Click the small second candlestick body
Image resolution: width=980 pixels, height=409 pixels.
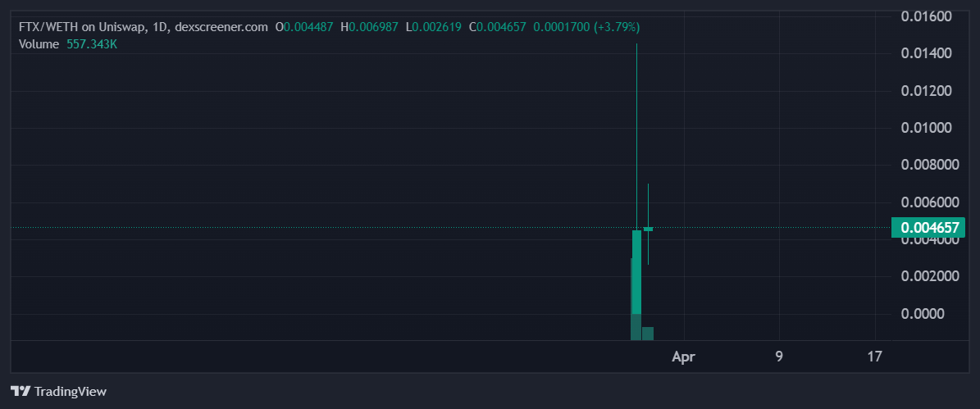click(648, 229)
